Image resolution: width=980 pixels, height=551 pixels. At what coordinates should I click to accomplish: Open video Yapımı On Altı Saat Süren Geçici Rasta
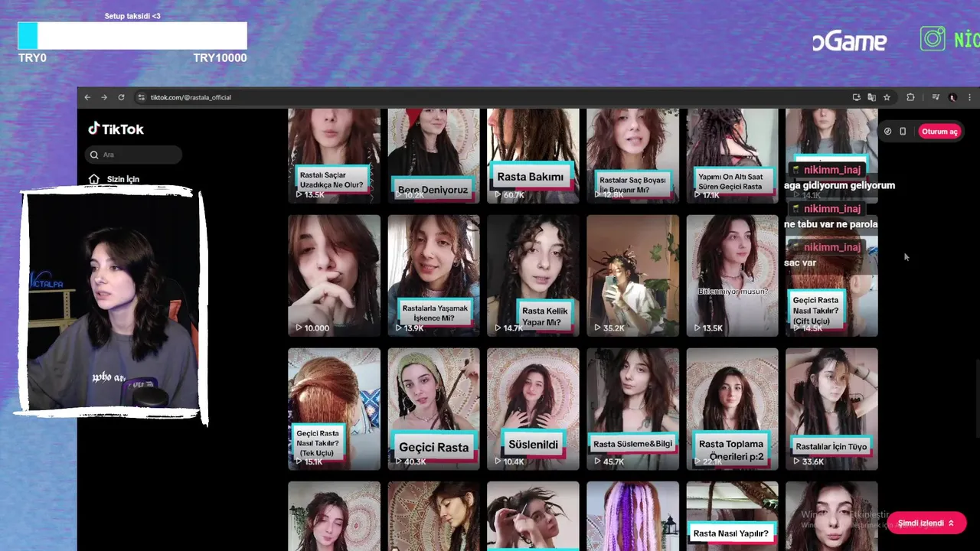click(x=732, y=155)
